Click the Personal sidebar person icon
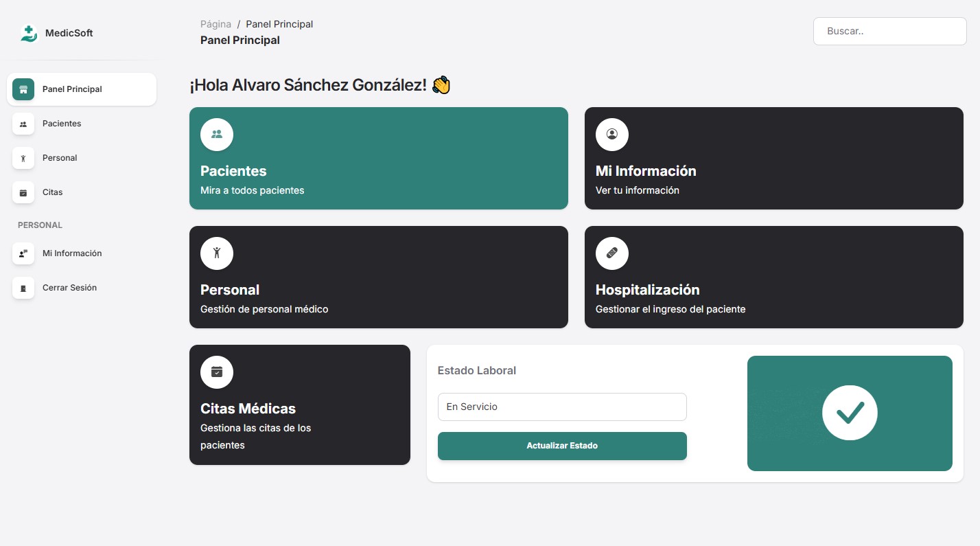The image size is (980, 546). pos(23,158)
